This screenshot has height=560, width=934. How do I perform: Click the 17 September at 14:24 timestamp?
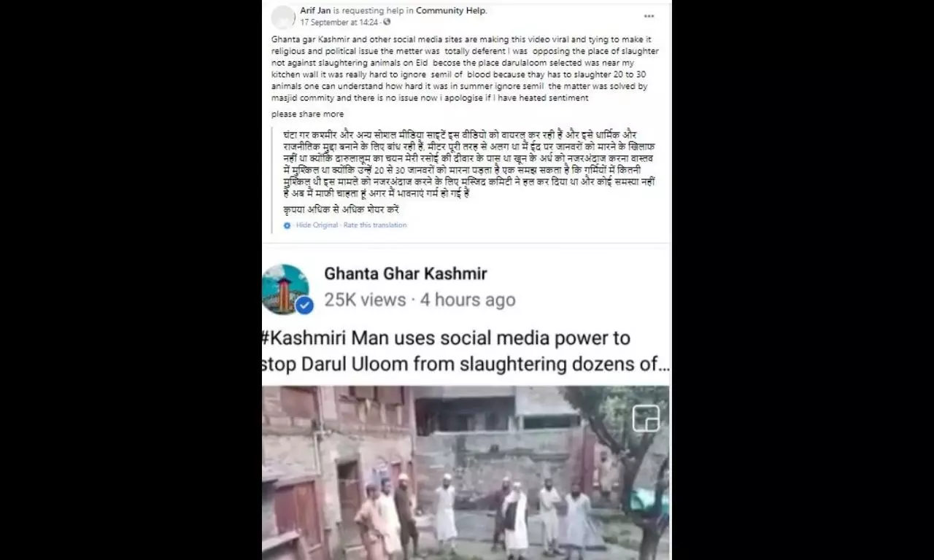pyautogui.click(x=339, y=23)
